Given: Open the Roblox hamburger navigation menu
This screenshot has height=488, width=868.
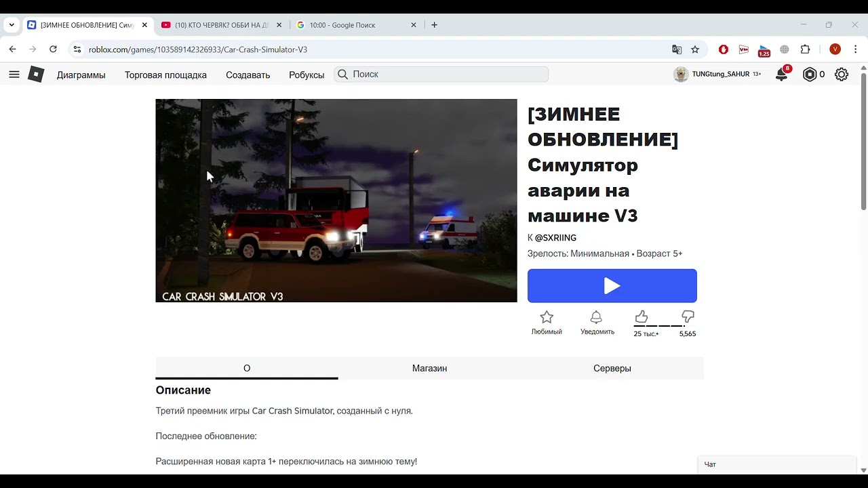Looking at the screenshot, I should click(x=14, y=75).
